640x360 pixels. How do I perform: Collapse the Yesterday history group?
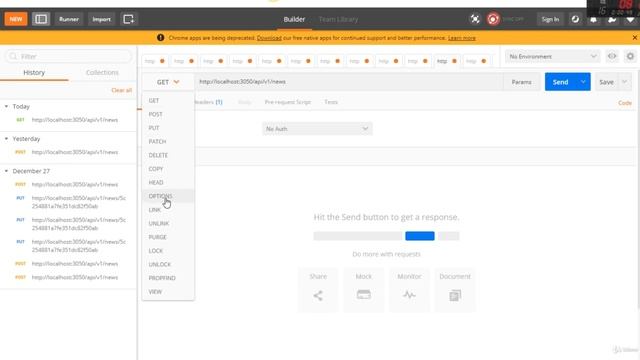pyautogui.click(x=7, y=139)
